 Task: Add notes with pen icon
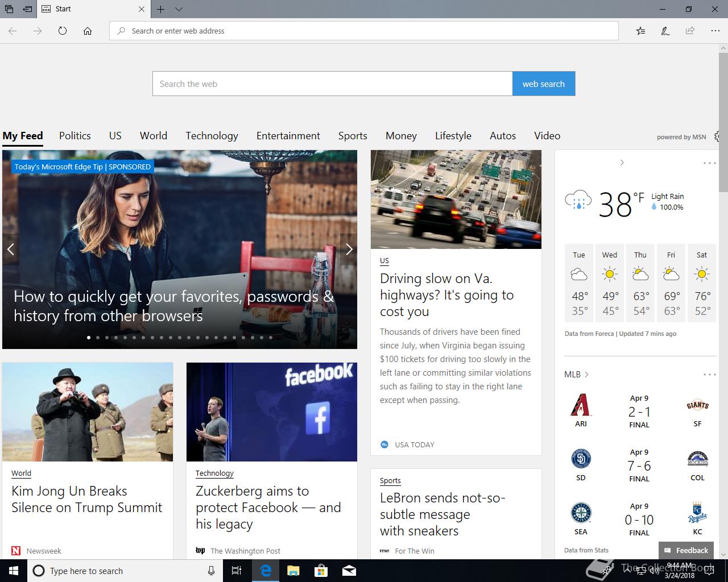click(x=665, y=31)
